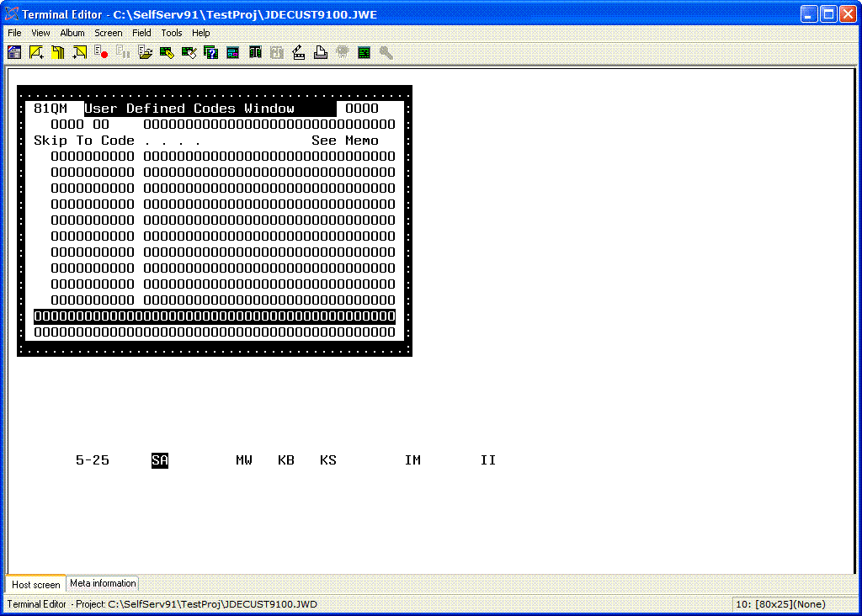Switch to the Meta information tab
862x616 pixels.
pos(103,583)
